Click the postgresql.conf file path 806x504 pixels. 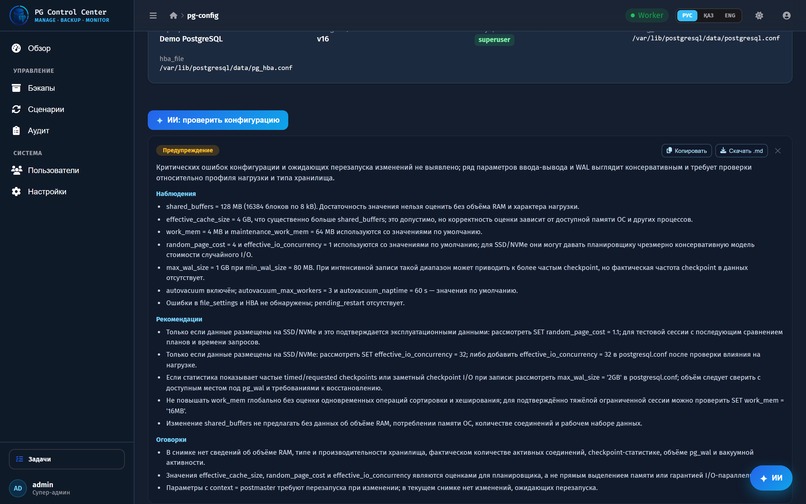click(x=706, y=38)
